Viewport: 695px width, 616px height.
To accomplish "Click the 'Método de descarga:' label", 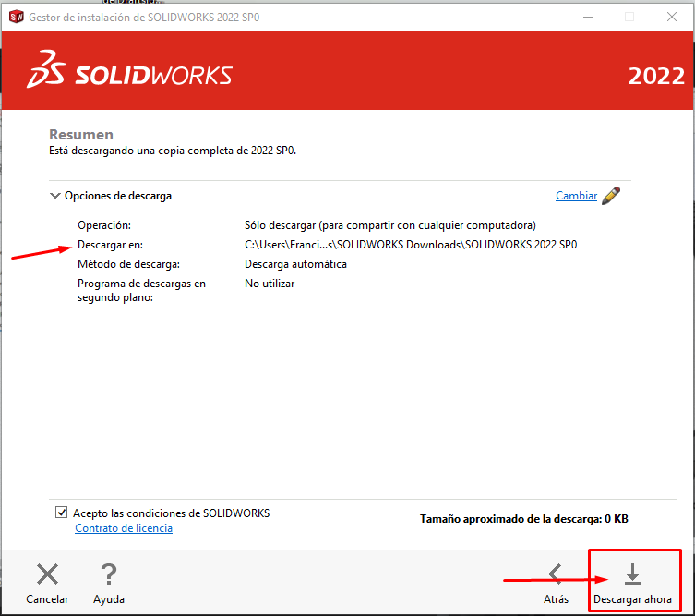I will pos(128,264).
